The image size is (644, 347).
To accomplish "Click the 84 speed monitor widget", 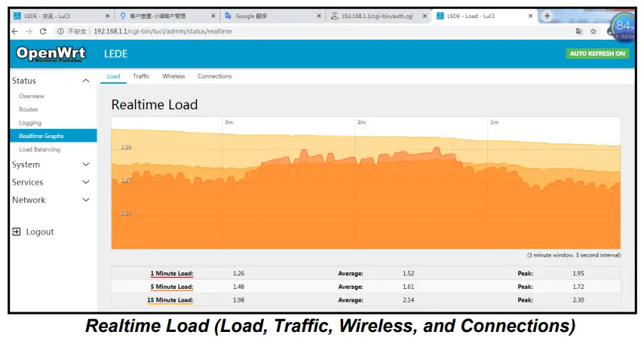I will click(x=623, y=27).
